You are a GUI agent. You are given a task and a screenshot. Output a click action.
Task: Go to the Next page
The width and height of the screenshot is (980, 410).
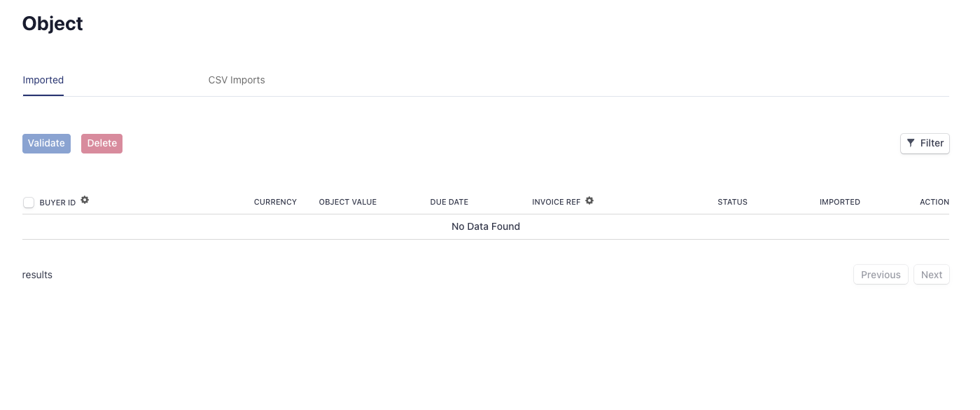(x=931, y=275)
